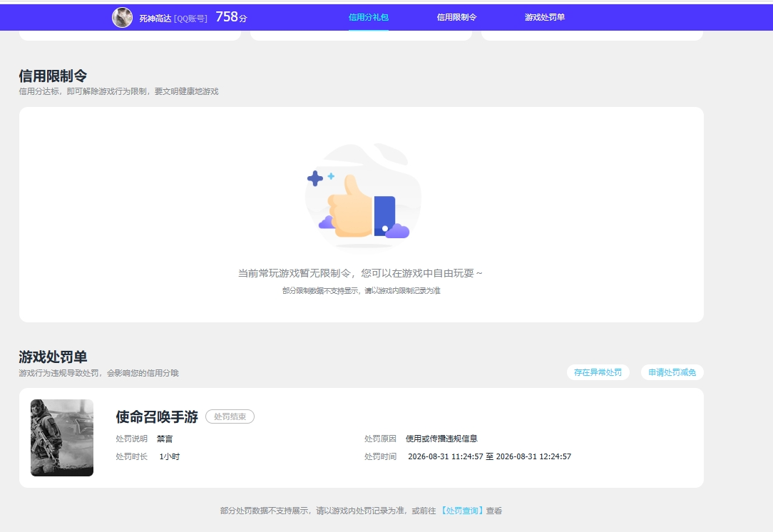Click the 申请处罚减免 button

pyautogui.click(x=672, y=372)
